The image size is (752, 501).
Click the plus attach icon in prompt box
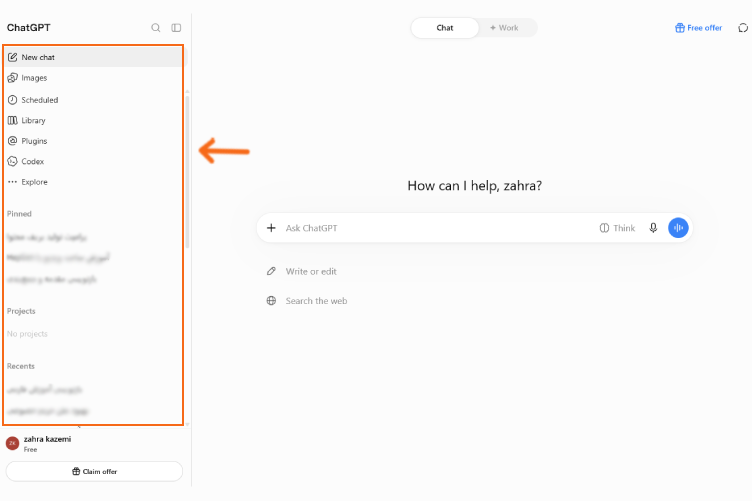point(271,228)
